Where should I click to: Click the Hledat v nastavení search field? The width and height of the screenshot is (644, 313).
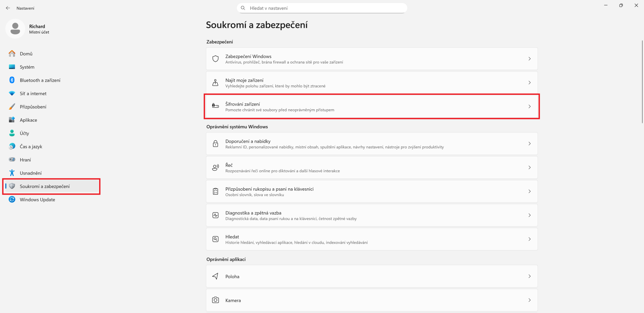(x=322, y=8)
